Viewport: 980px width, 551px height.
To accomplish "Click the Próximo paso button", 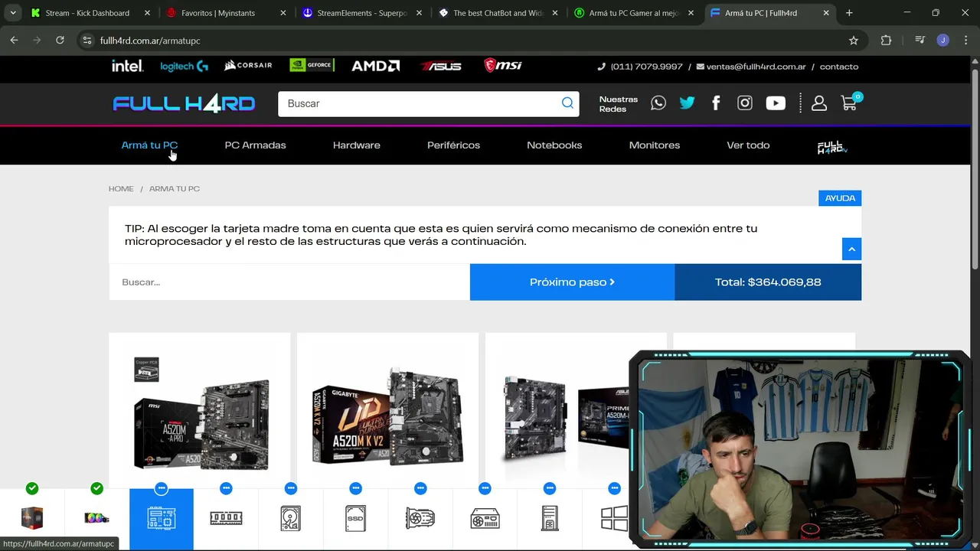I will point(572,282).
